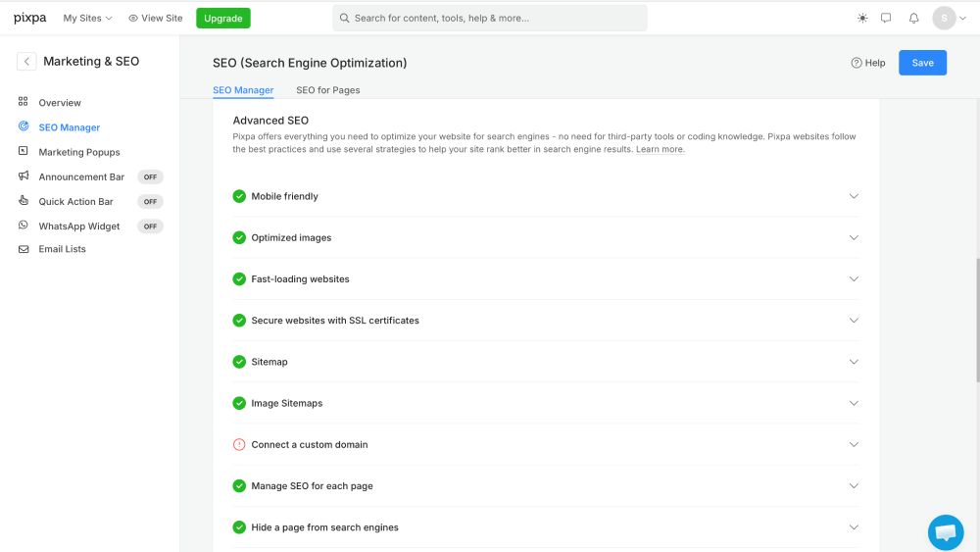980x552 pixels.
Task: Toggle the light/dark theme sun icon
Action: click(x=861, y=18)
